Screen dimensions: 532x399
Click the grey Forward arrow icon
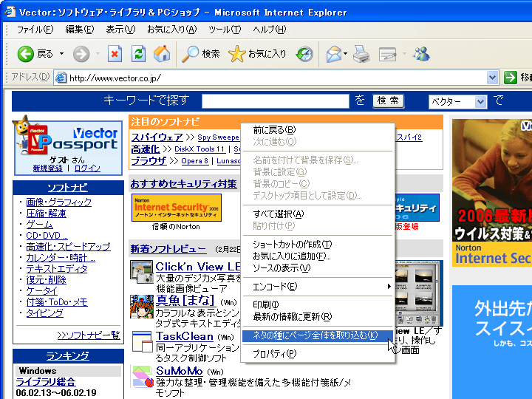tap(81, 54)
